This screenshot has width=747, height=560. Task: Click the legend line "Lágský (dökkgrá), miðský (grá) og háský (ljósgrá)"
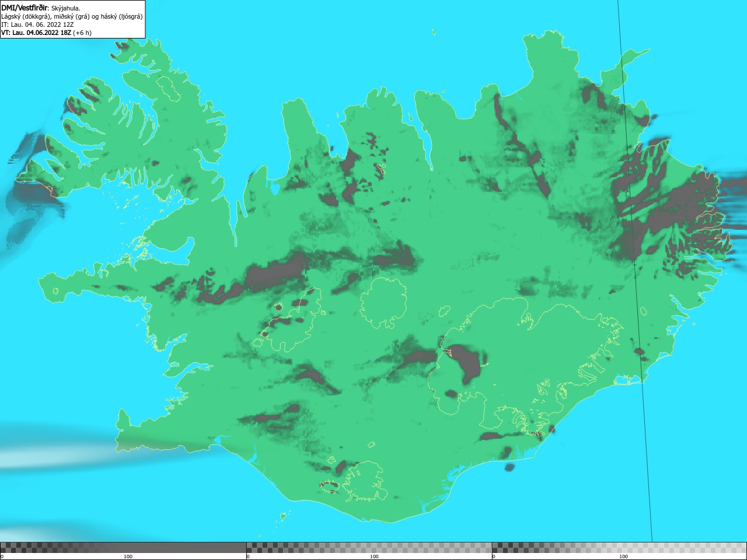[x=72, y=16]
